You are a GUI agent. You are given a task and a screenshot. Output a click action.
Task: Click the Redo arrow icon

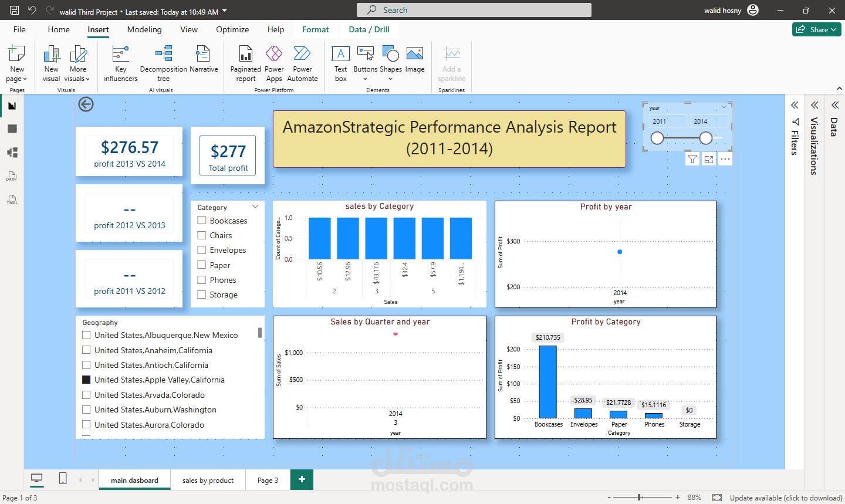click(x=50, y=10)
